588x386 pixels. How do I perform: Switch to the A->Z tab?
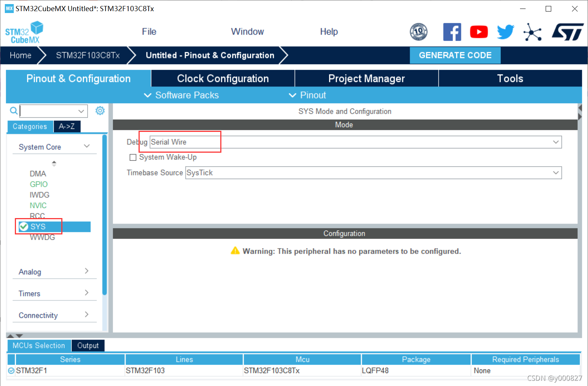tap(67, 126)
